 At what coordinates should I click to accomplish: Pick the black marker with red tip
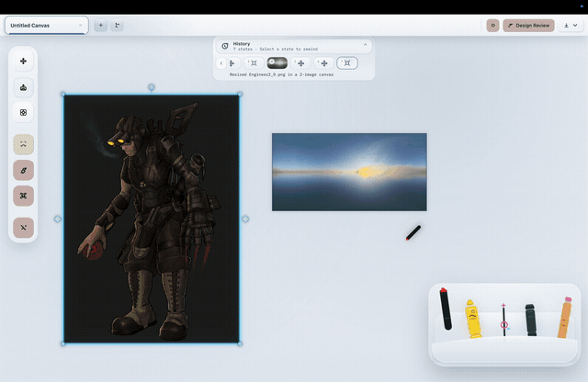pos(445,309)
